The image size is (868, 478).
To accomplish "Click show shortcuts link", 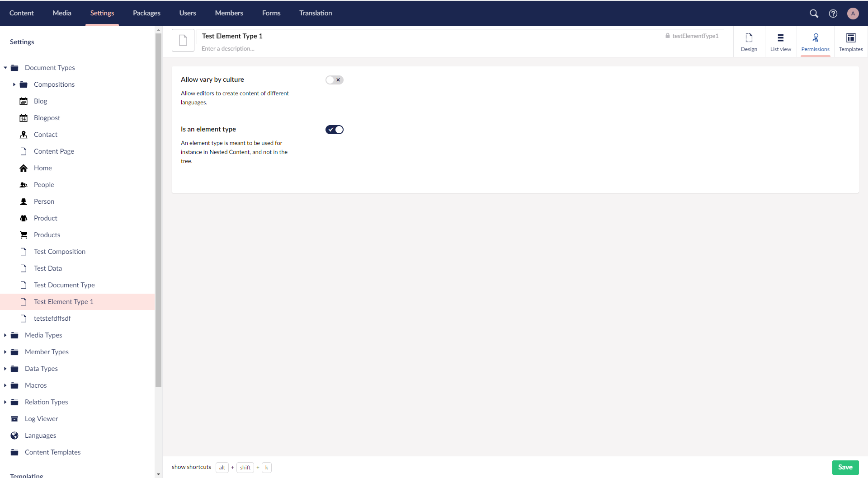I will click(x=191, y=467).
